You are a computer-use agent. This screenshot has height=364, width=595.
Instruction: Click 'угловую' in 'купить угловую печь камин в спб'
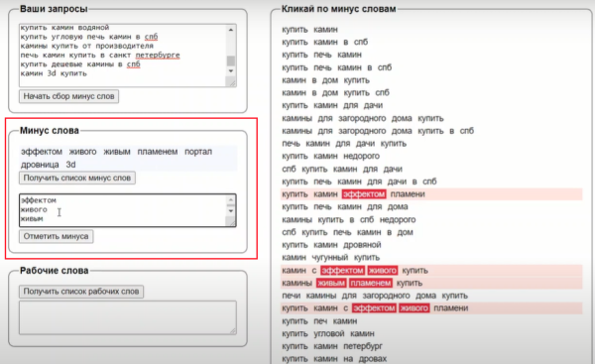pos(66,37)
